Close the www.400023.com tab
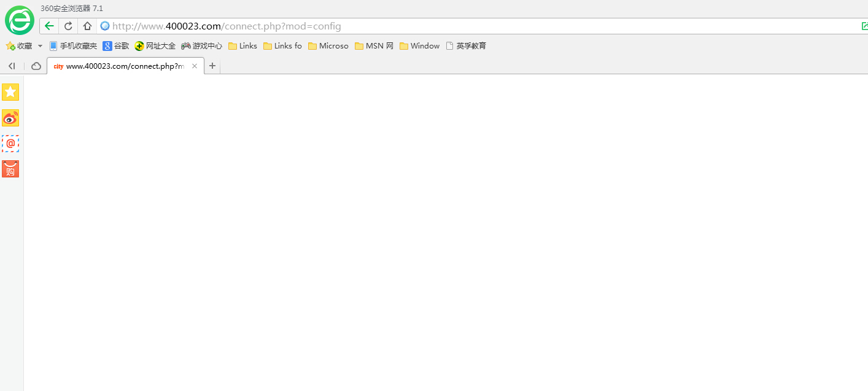 195,66
